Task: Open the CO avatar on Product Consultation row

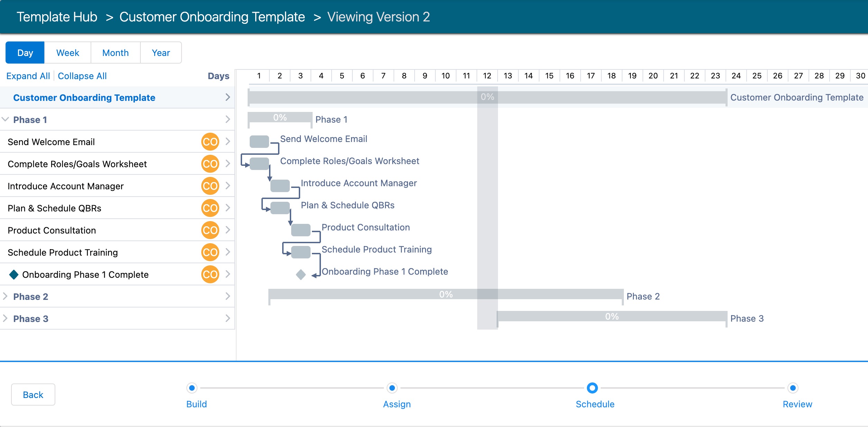Action: point(210,230)
